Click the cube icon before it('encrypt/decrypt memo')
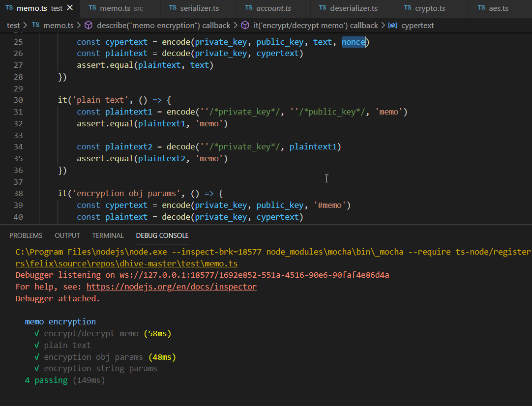Screen dimensions: 532x406 245,26
